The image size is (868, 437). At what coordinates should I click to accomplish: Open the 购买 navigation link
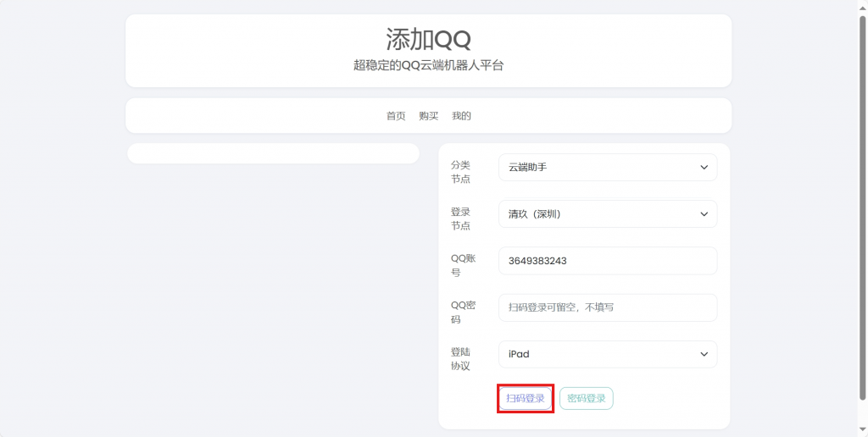(428, 116)
